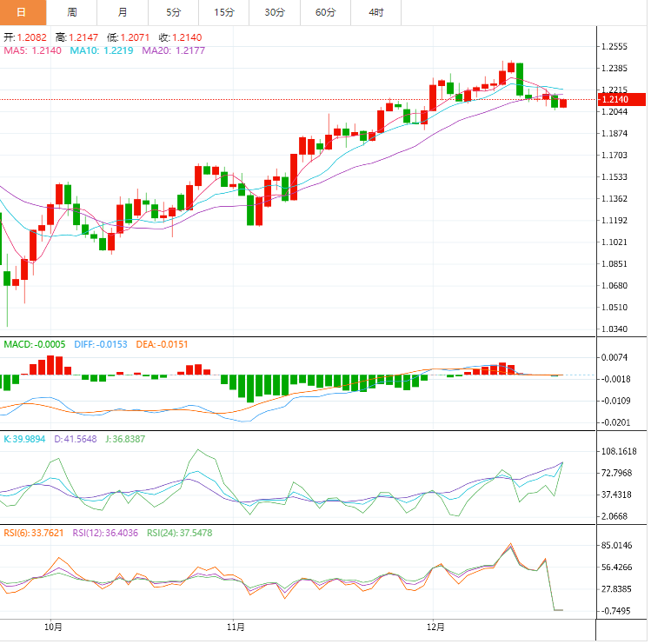Click the K value in KDJ panel
651x644 pixels.
pos(24,439)
